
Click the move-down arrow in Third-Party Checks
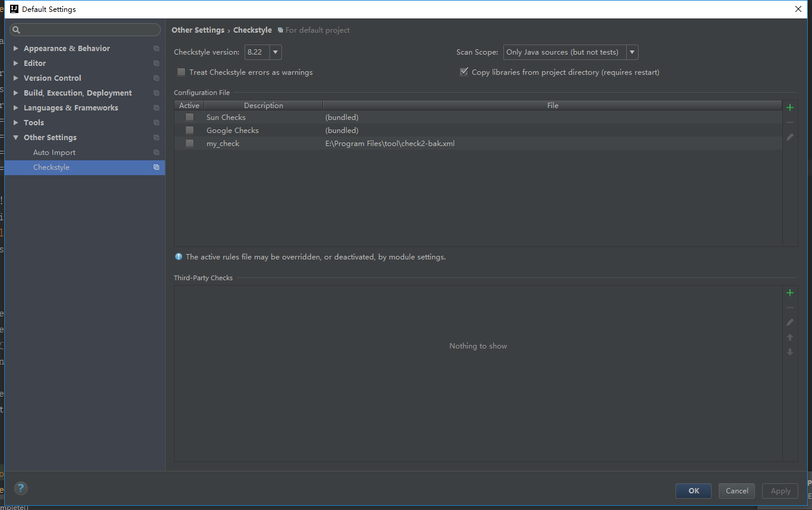click(789, 351)
